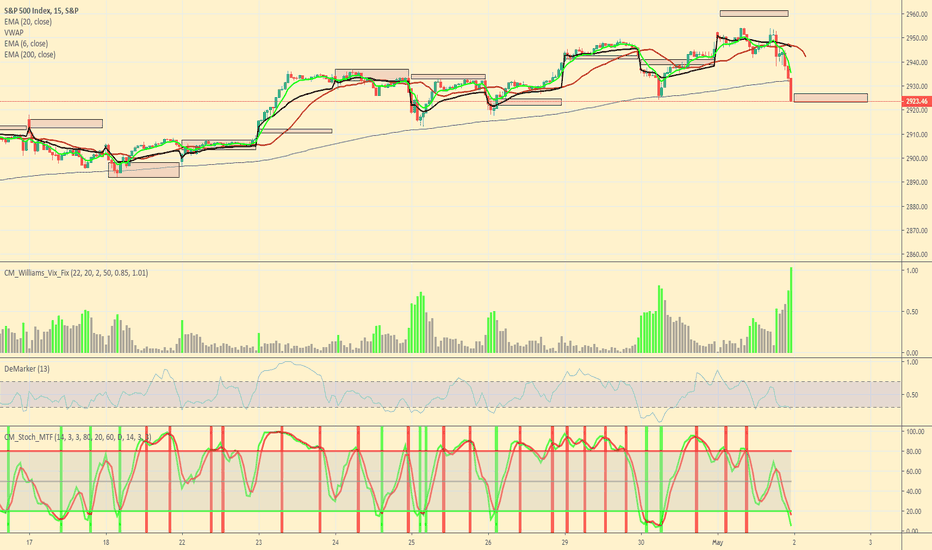The width and height of the screenshot is (932, 550).
Task: Click date 24 on the time axis
Action: [335, 542]
